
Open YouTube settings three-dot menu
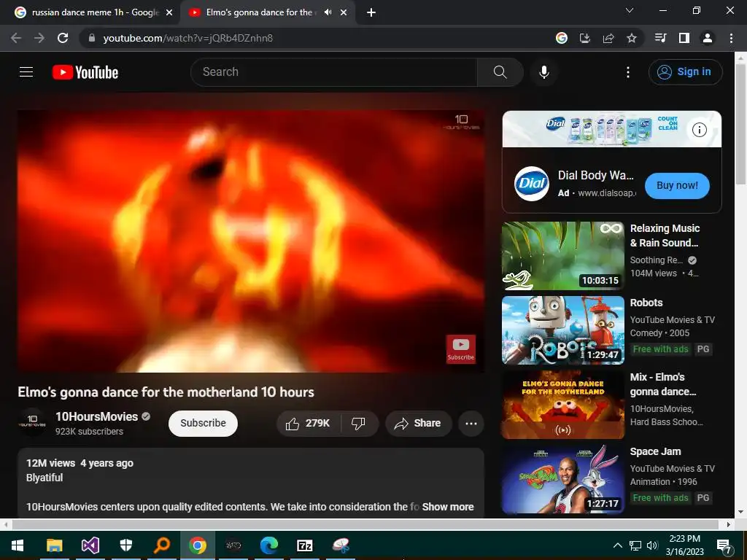click(628, 72)
